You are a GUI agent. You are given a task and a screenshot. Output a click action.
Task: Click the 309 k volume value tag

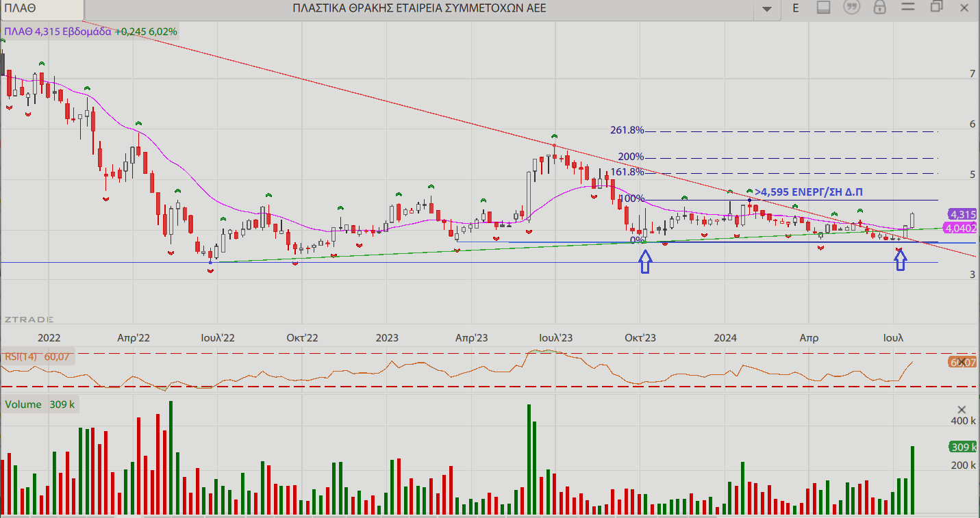click(964, 447)
